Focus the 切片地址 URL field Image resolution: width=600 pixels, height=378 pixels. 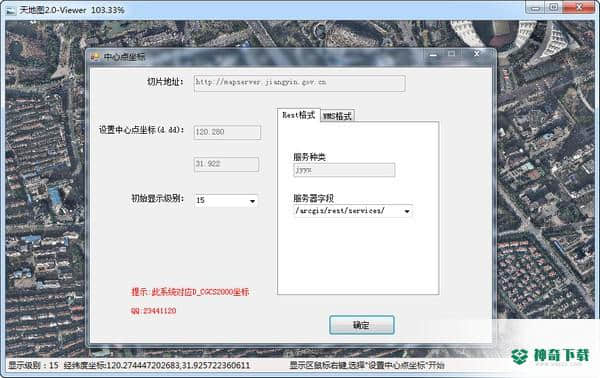(x=299, y=83)
